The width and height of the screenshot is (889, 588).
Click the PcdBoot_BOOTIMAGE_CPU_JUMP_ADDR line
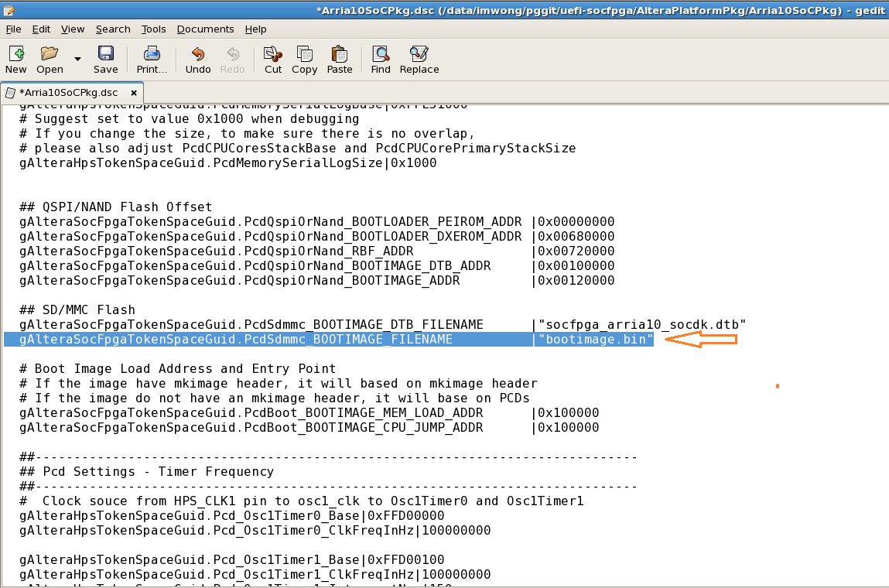(x=309, y=428)
